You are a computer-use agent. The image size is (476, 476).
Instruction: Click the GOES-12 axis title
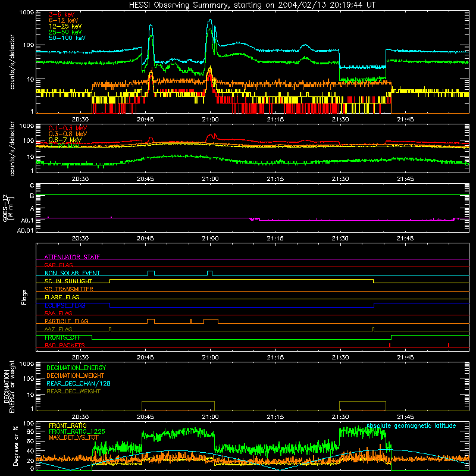(x=8, y=208)
